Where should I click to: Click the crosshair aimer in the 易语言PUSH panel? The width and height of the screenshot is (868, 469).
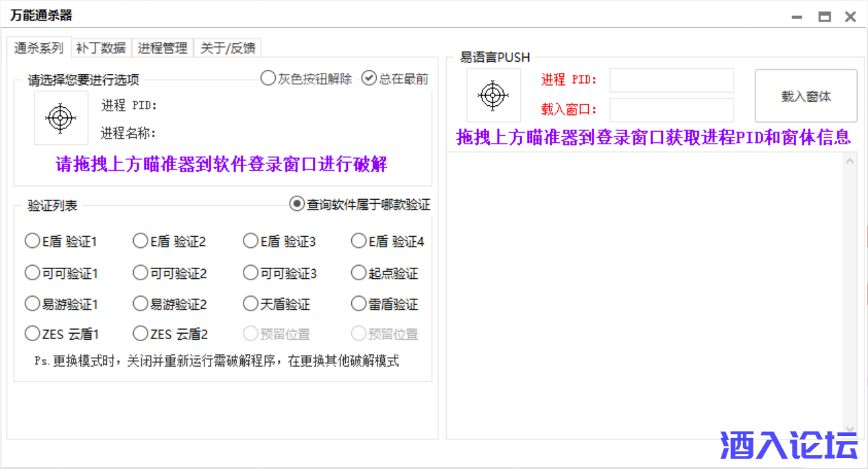click(493, 95)
